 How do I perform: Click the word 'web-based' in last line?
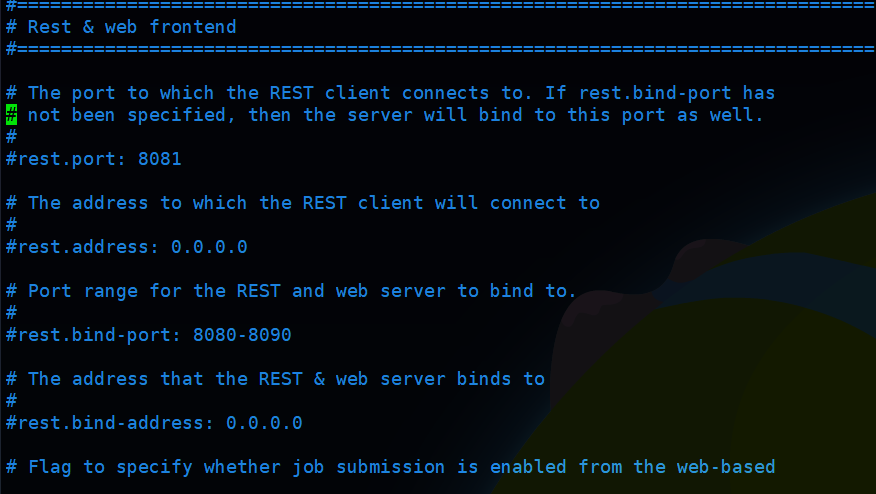coord(726,467)
